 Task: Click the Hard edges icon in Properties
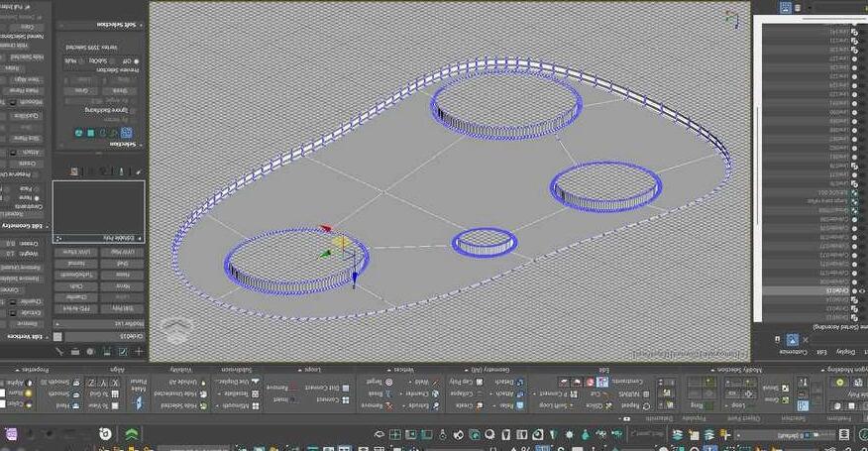[x=76, y=405]
